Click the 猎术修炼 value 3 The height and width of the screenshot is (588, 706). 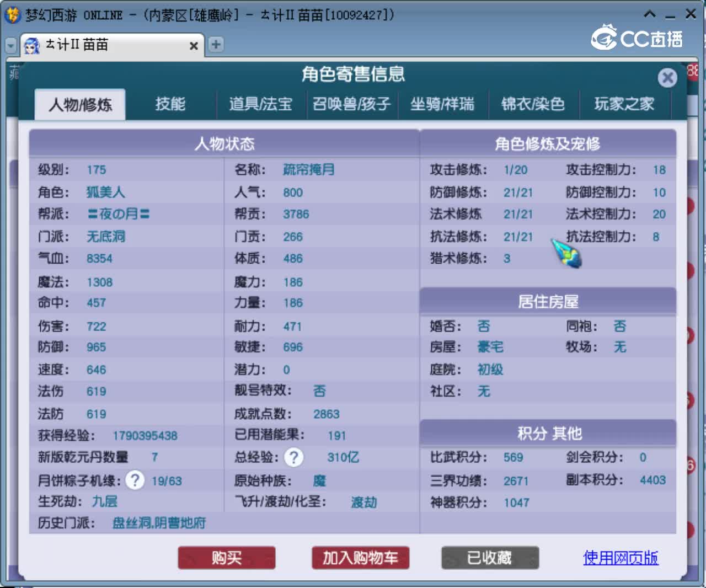[507, 259]
